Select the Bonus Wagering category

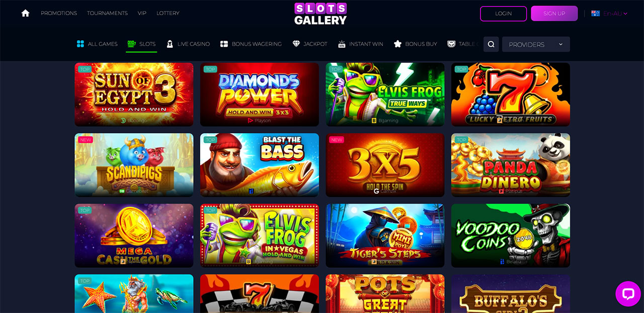tap(251, 44)
